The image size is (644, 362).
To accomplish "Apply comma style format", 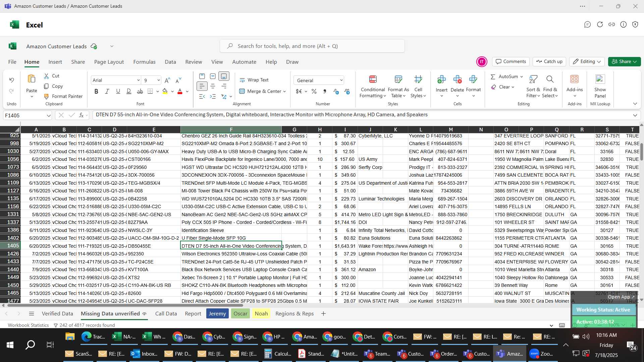I will point(324,91).
